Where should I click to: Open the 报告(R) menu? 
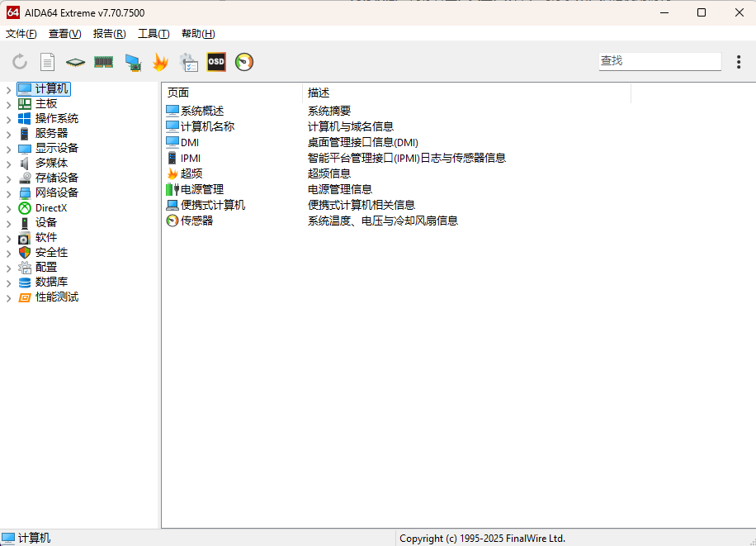(109, 33)
